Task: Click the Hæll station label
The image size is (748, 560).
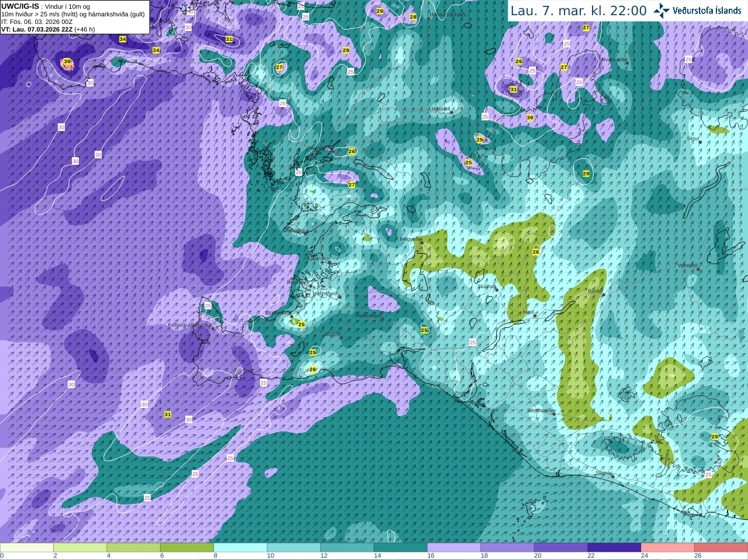Action: click(529, 313)
